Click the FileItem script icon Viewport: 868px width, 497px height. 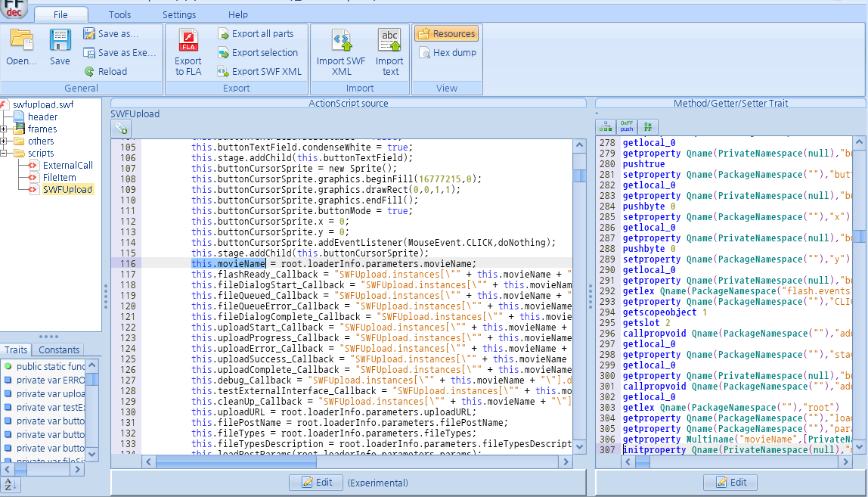click(x=33, y=177)
